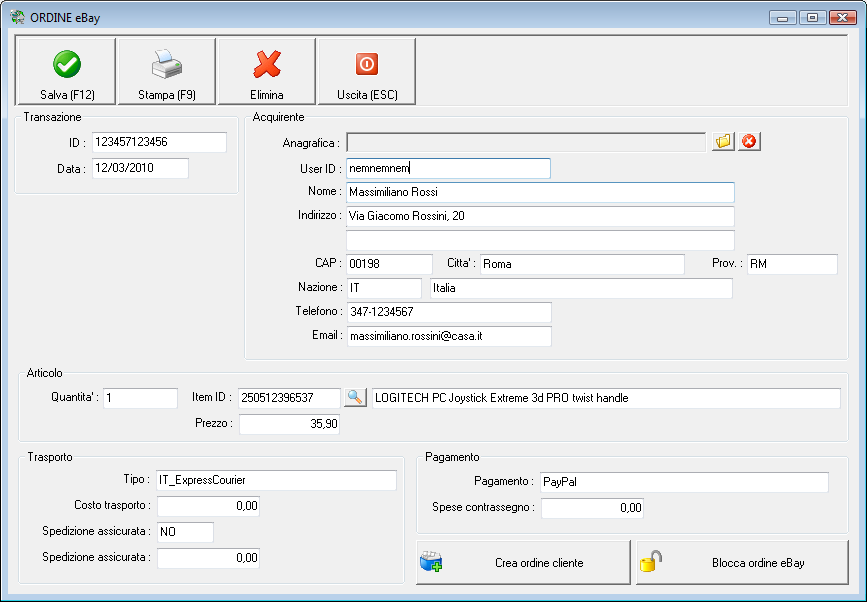
Task: Click the Citta' field containing Roma
Action: pyautogui.click(x=582, y=264)
